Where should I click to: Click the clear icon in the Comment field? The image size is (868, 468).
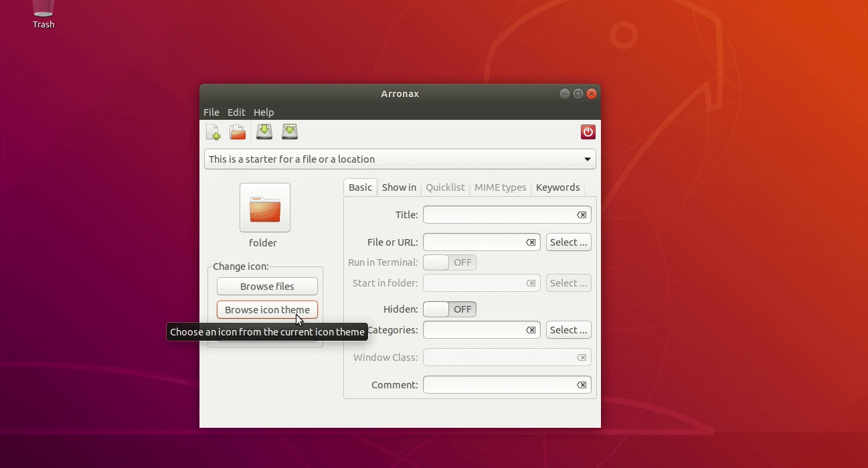582,385
